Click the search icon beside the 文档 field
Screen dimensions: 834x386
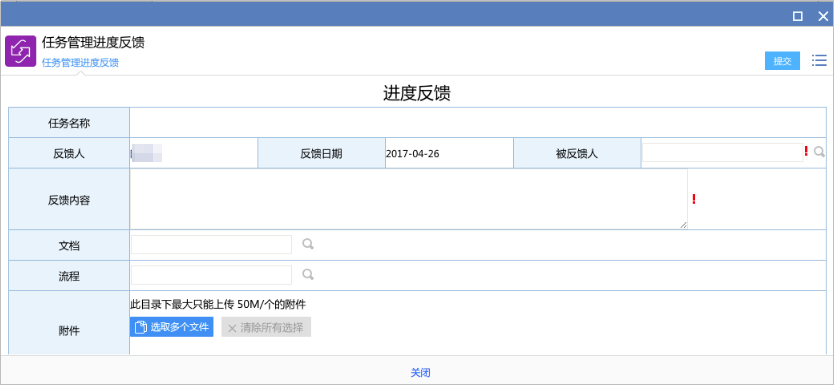pos(308,244)
